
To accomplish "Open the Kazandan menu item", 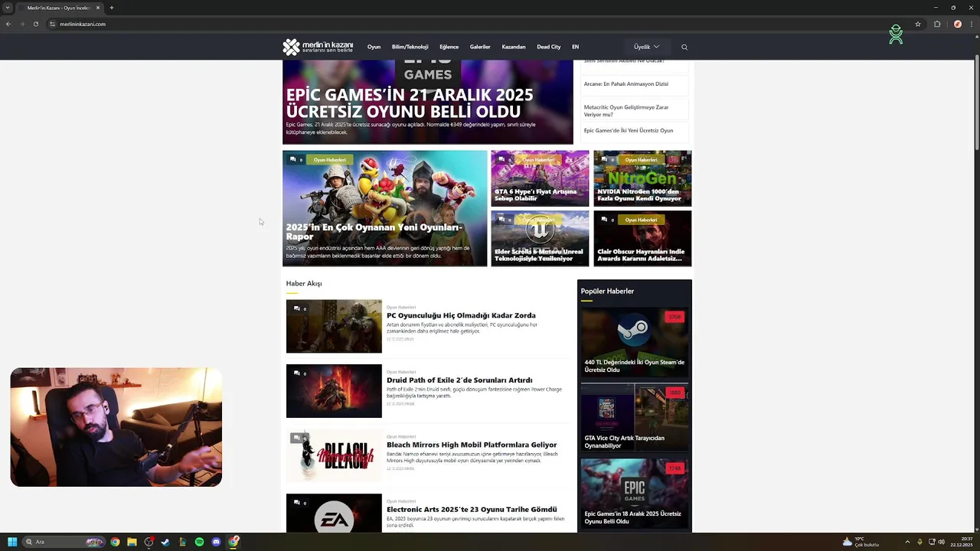I will [x=514, y=47].
